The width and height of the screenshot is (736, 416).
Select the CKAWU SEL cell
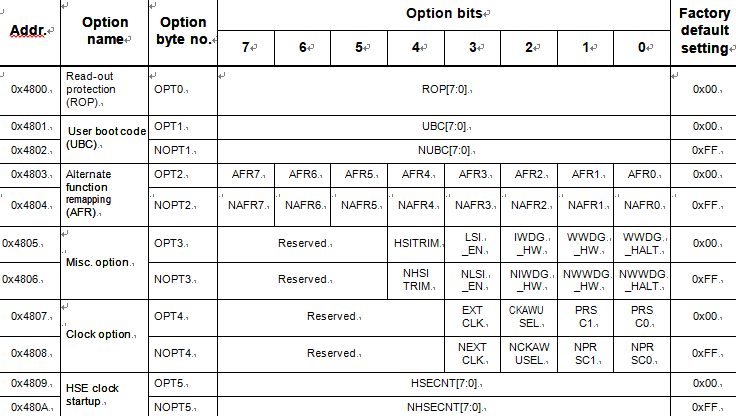[x=529, y=317]
